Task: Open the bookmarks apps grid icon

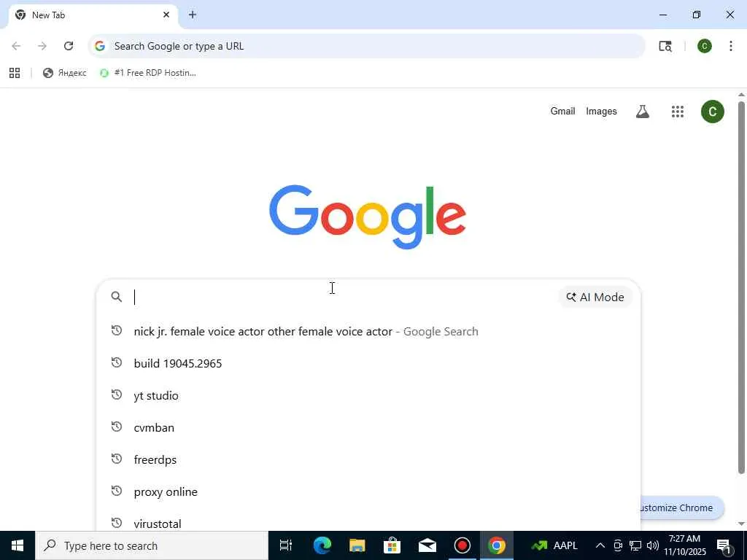Action: 15,73
